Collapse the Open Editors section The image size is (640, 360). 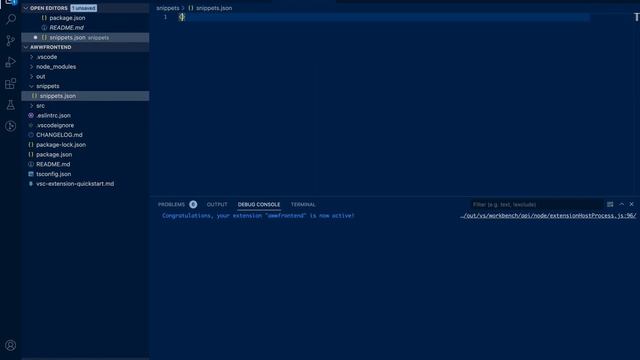tap(26, 8)
